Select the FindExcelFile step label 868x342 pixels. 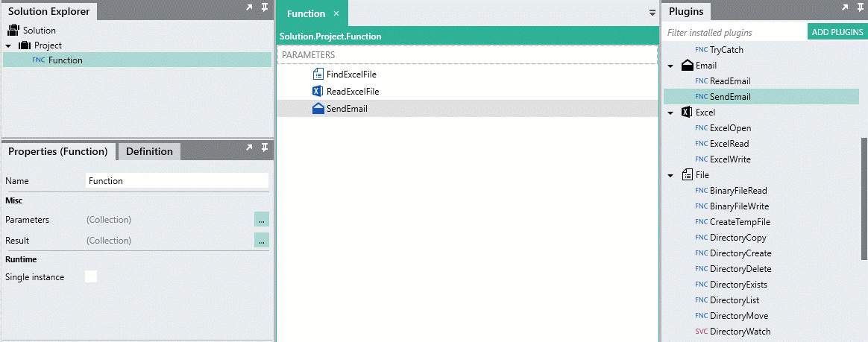[x=351, y=75]
